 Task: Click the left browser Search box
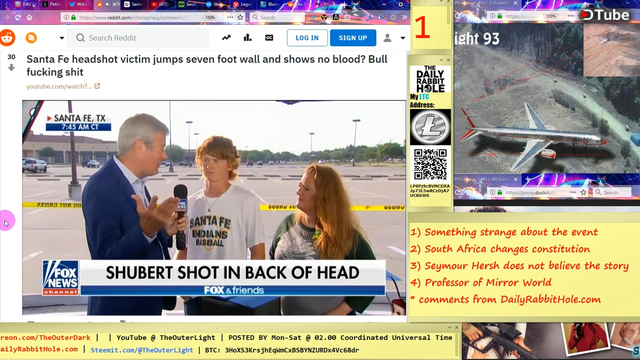click(x=278, y=17)
